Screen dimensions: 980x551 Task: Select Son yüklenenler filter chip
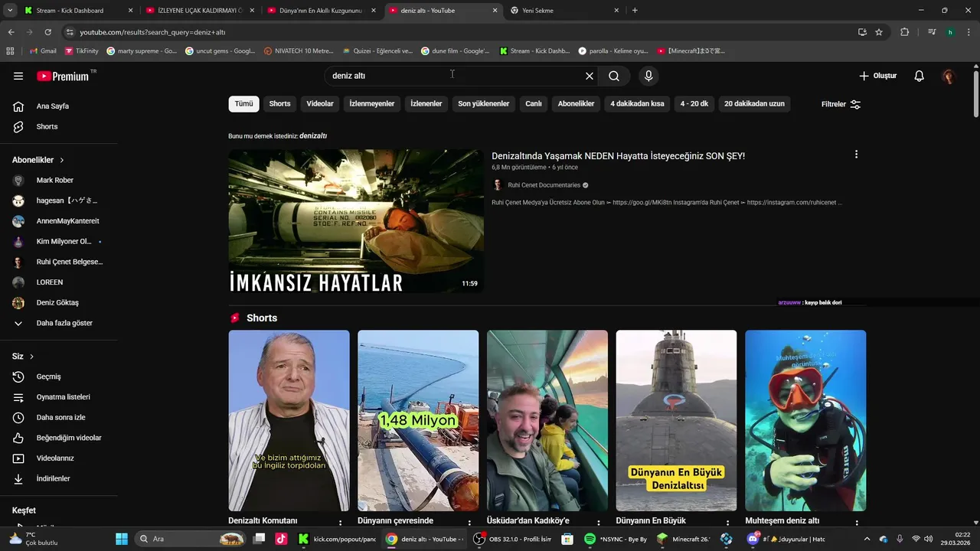click(x=484, y=104)
